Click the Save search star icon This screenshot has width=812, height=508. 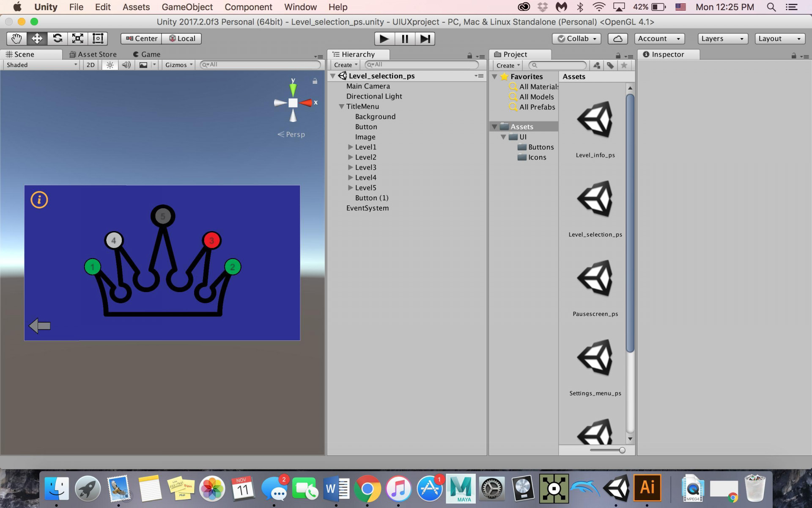click(624, 65)
